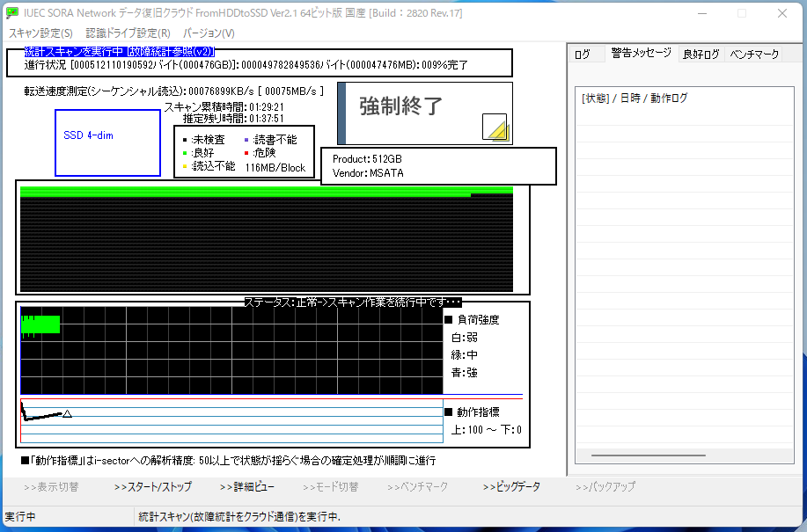The image size is (807, 532).
Task: Click >>スタート/ストップ button
Action: 153,487
